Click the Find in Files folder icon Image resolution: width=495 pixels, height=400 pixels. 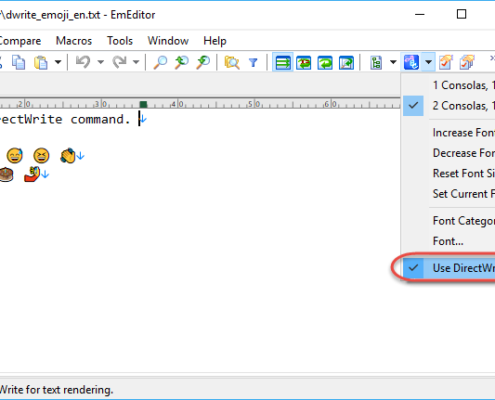(x=232, y=62)
